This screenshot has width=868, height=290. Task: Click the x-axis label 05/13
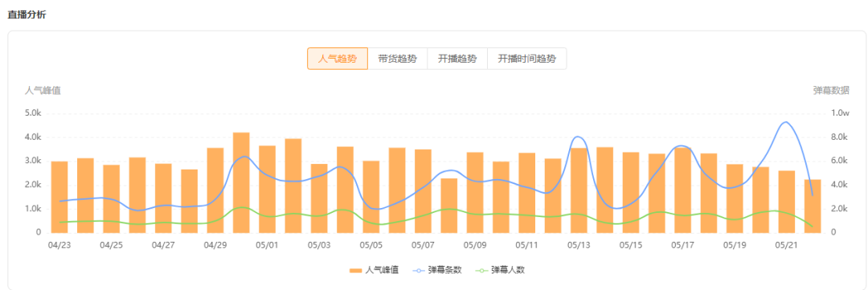click(579, 245)
